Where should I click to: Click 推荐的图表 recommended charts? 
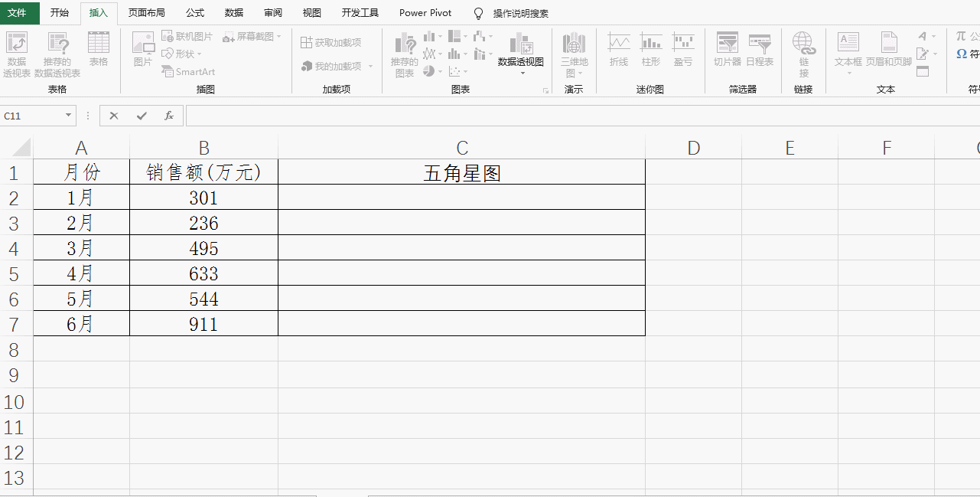point(405,52)
